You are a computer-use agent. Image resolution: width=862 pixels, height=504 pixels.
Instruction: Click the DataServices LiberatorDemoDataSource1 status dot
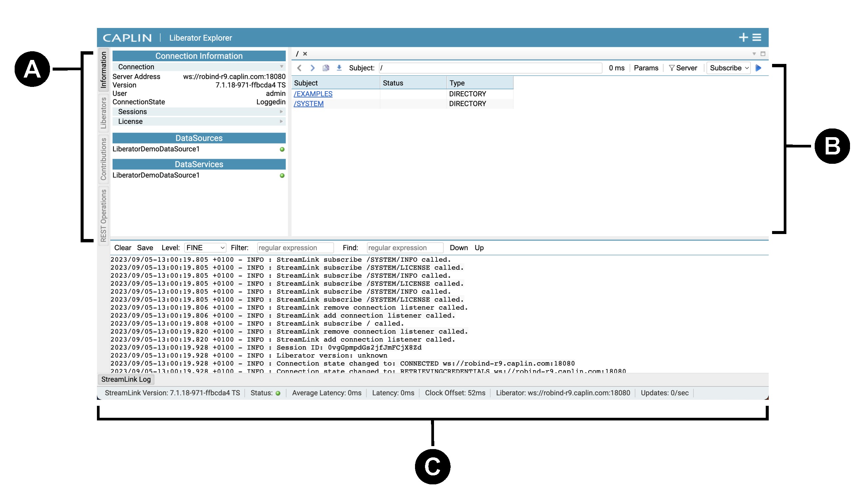[282, 175]
